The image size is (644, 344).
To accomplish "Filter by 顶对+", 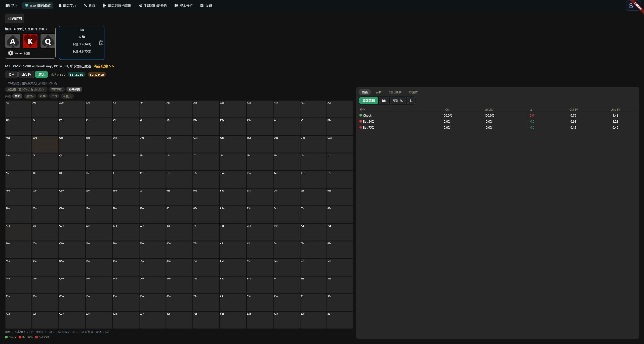I will click(30, 96).
